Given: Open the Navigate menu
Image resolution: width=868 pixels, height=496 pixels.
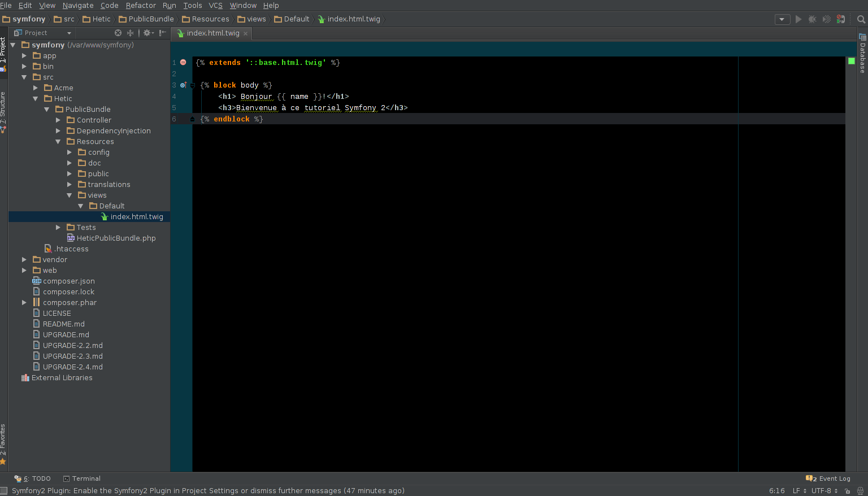Looking at the screenshot, I should [x=78, y=5].
